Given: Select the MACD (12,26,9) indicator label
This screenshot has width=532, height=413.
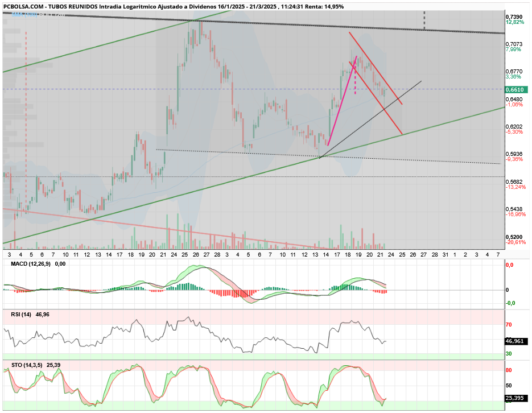Looking at the screenshot, I should click(31, 264).
